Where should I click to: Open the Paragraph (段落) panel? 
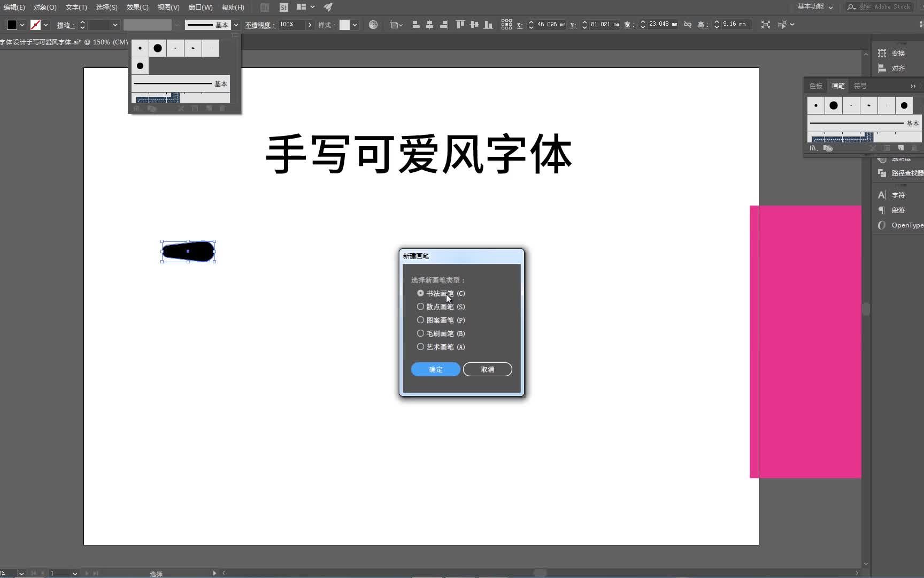(x=891, y=210)
